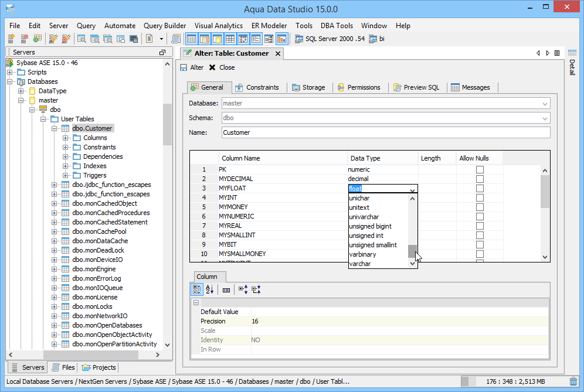Click the expand all properties icon

[243, 289]
